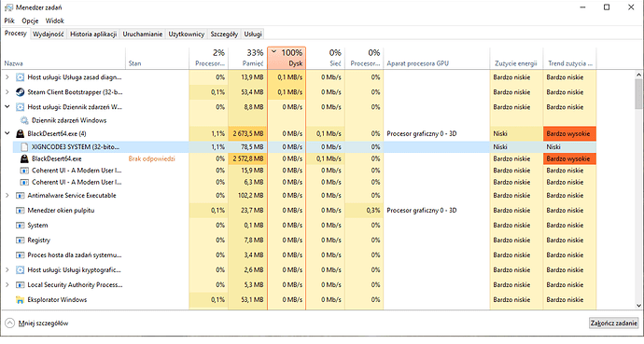Open the Uruchamianie tab
Screen dimensions: 644x344
click(x=143, y=34)
